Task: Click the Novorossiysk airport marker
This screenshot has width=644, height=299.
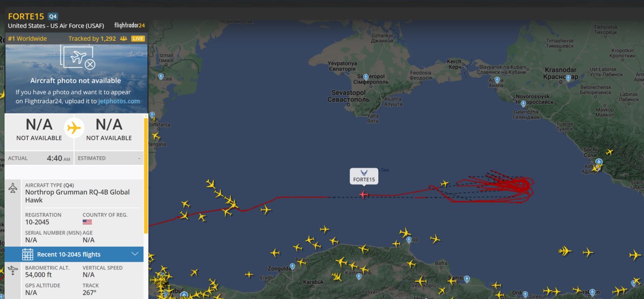Action: pos(523,104)
